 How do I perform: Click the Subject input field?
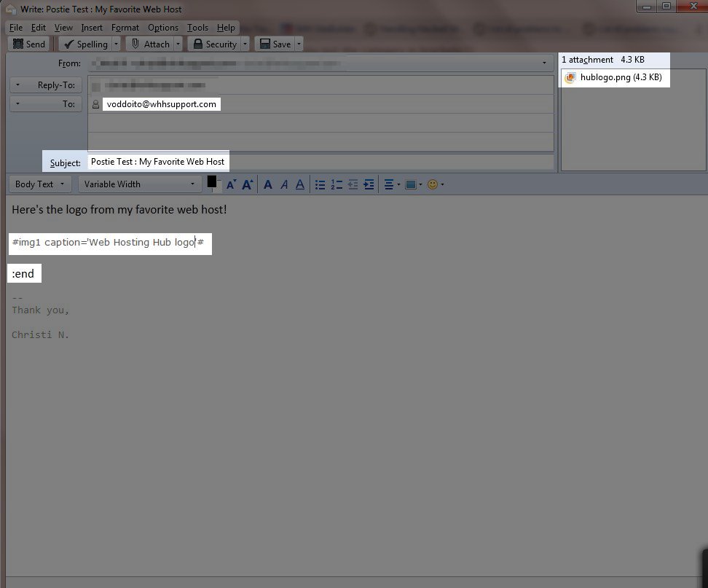[x=320, y=162]
